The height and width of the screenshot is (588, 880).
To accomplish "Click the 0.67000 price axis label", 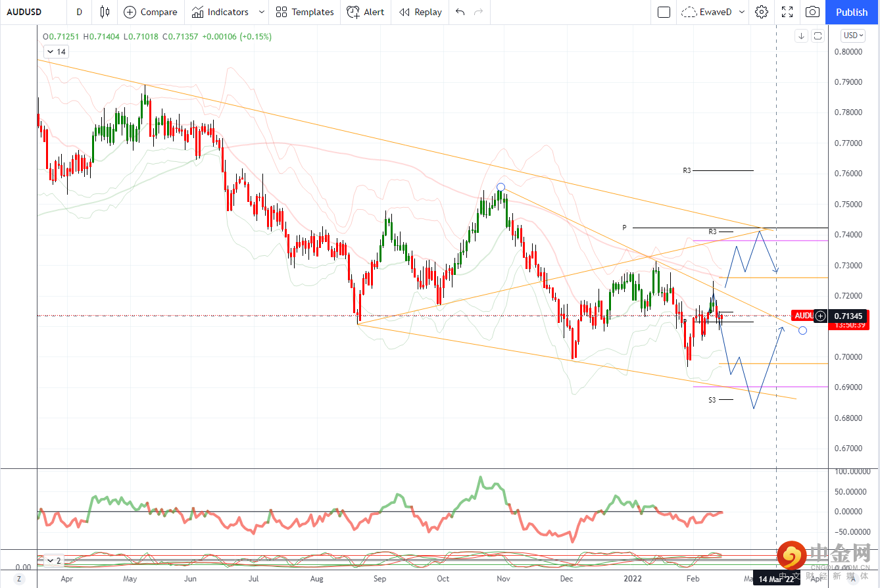I will [x=847, y=449].
